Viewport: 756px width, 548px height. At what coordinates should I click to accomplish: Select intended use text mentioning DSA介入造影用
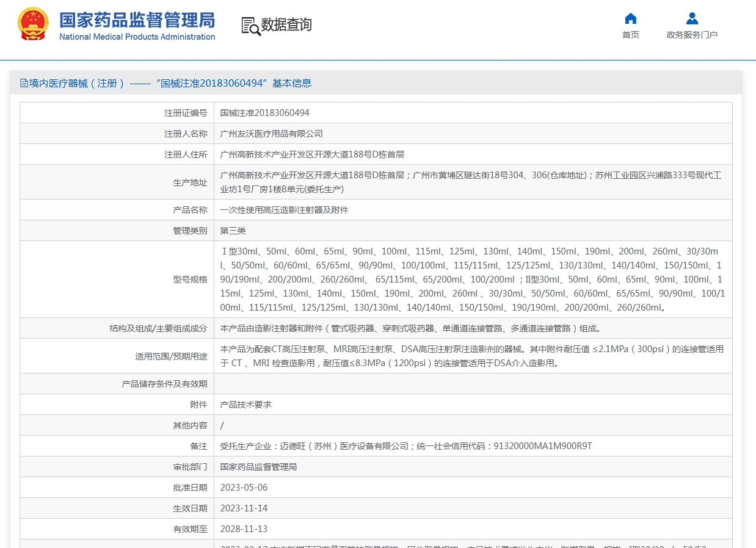point(472,356)
